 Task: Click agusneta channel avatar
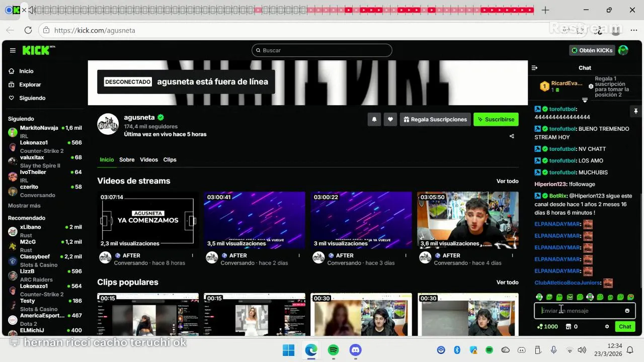(108, 124)
